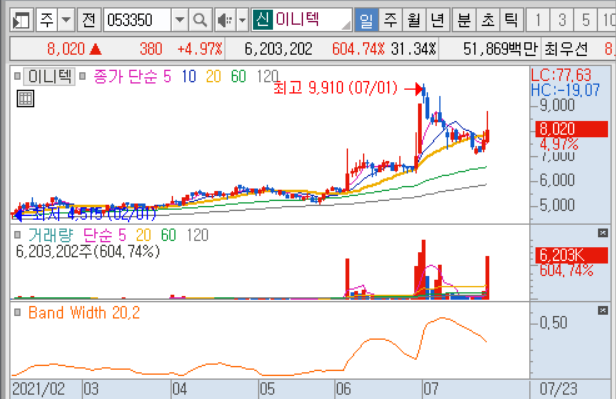Click the chart layout icon at far left
Image resolution: width=616 pixels, height=399 pixels.
click(x=21, y=20)
